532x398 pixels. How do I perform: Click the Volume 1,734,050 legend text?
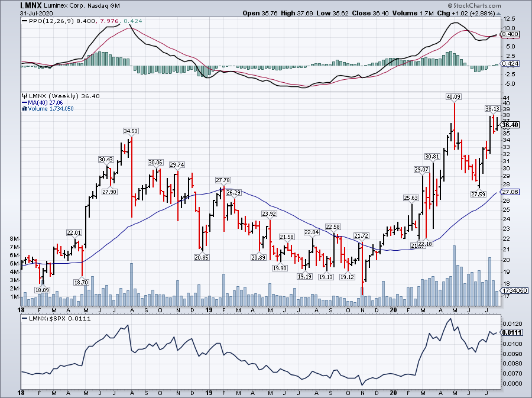[51, 109]
